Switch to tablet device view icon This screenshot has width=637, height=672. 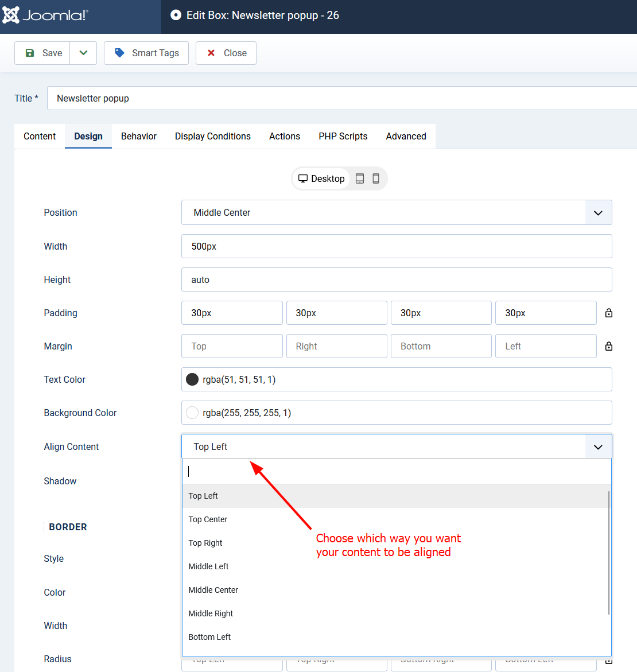coord(360,178)
